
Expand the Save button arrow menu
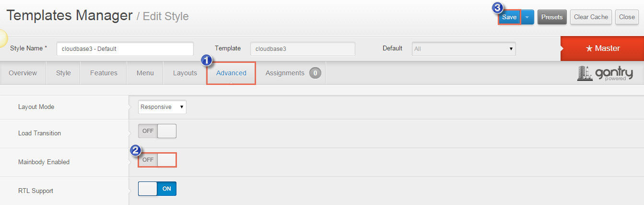[x=527, y=17]
